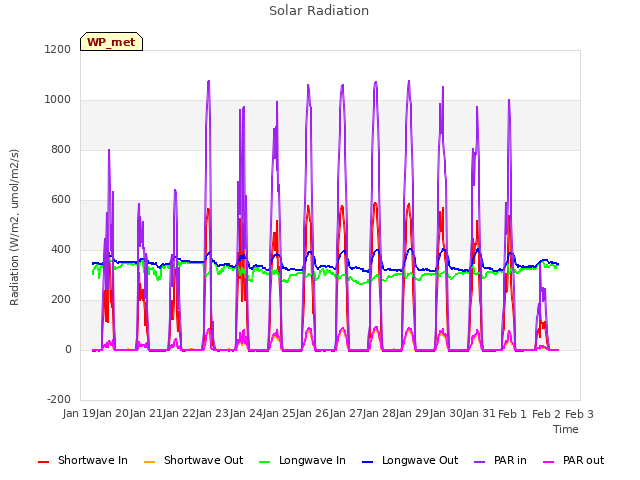Click the blue Longwave Out color marker
Image resolution: width=640 pixels, height=480 pixels.
367,462
